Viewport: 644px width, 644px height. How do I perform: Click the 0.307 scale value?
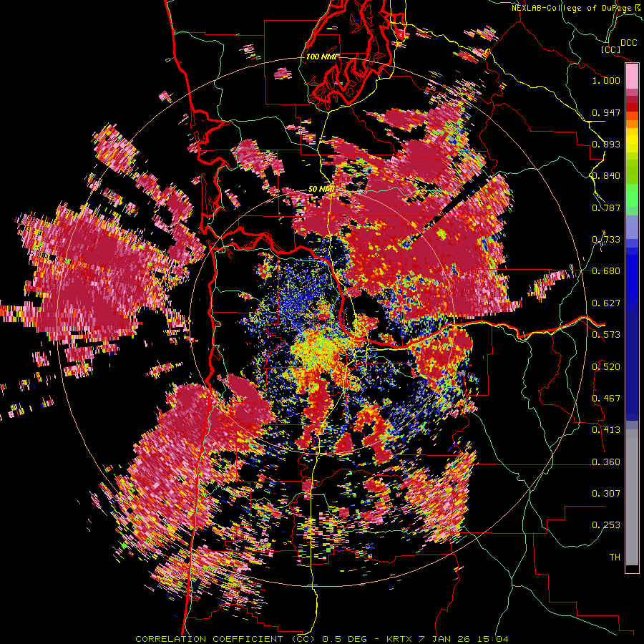(606, 494)
